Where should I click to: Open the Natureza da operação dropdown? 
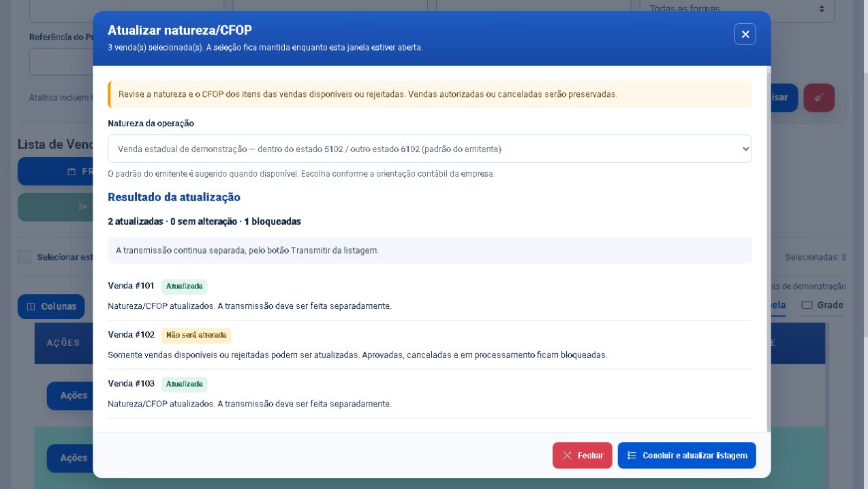click(x=429, y=149)
